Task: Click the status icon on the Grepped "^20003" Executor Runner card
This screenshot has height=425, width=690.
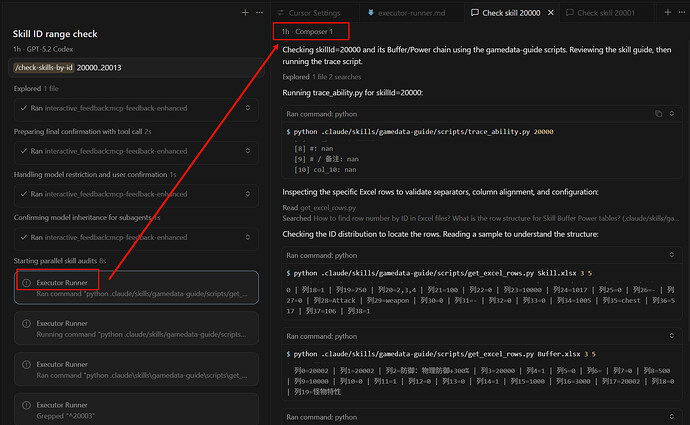Action: tap(26, 405)
